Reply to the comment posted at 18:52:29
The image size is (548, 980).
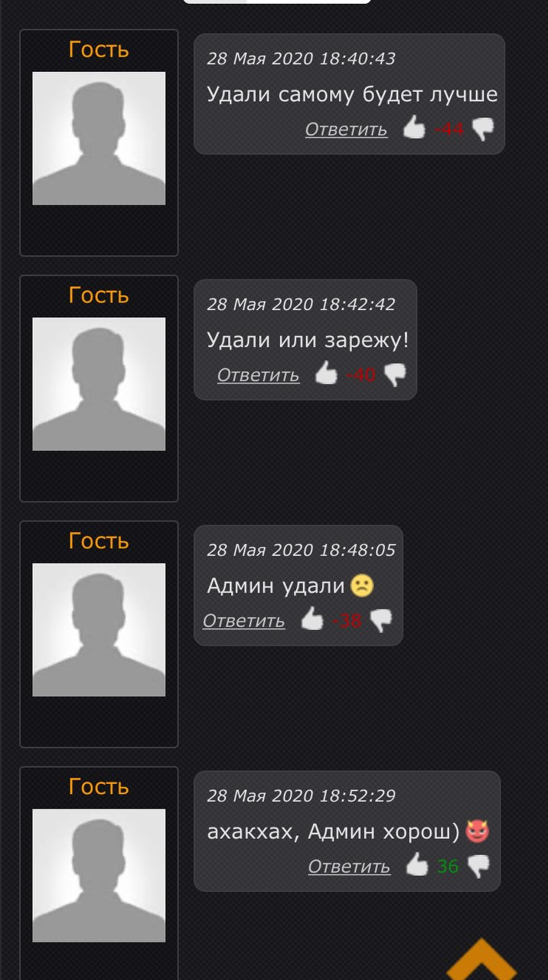[349, 867]
